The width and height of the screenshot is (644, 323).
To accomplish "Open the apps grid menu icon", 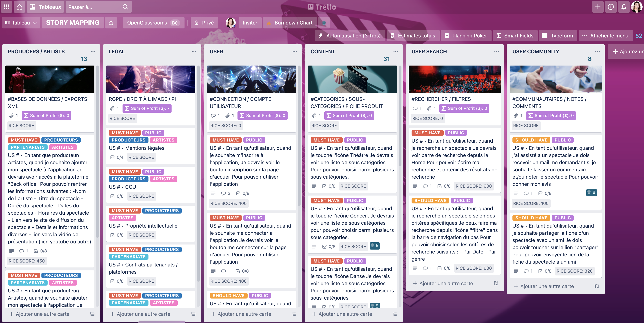I will point(6,7).
